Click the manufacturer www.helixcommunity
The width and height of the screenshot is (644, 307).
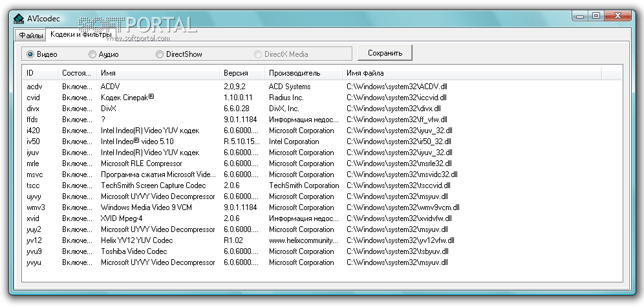point(303,240)
